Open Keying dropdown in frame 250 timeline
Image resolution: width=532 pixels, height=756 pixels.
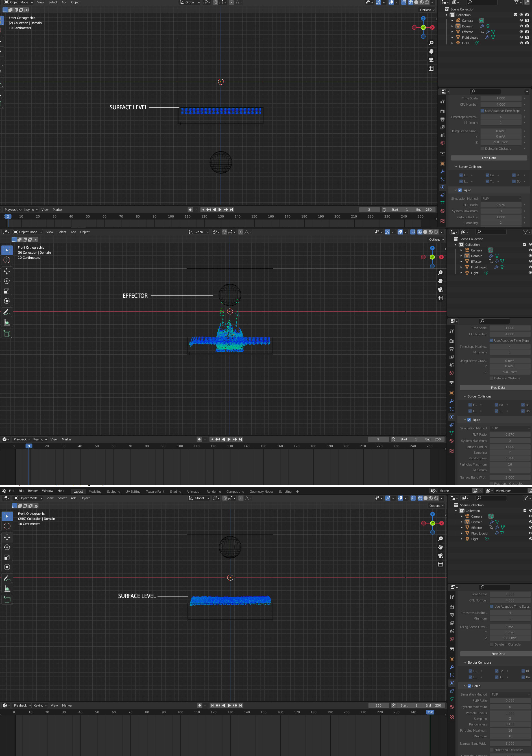(40, 705)
